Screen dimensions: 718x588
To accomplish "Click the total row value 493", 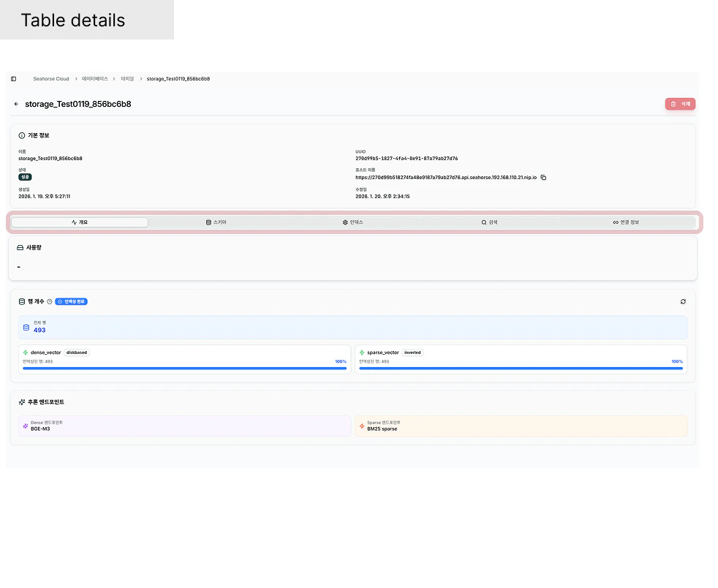I will click(39, 330).
